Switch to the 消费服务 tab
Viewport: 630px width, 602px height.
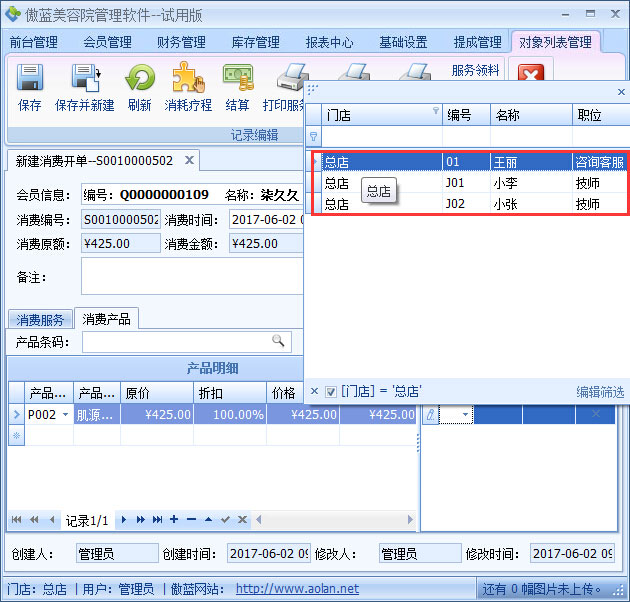tap(40, 320)
